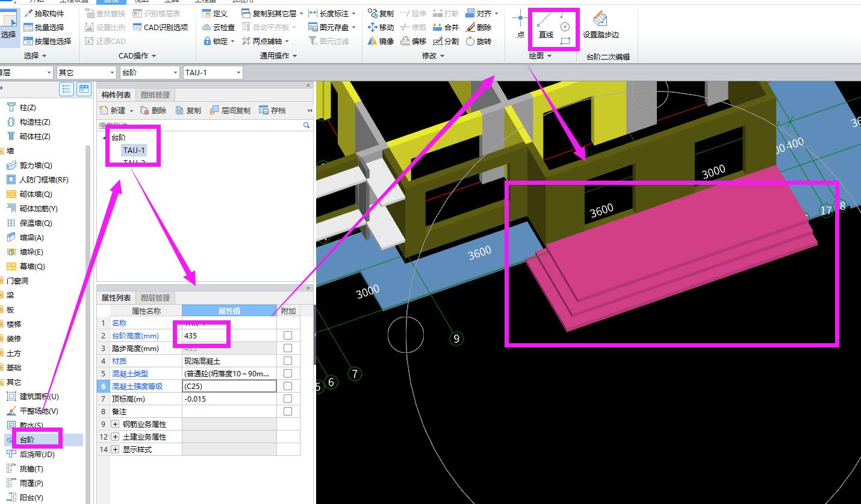
Task: Check the 混凝土类型 attach checkbox
Action: pyautogui.click(x=288, y=373)
